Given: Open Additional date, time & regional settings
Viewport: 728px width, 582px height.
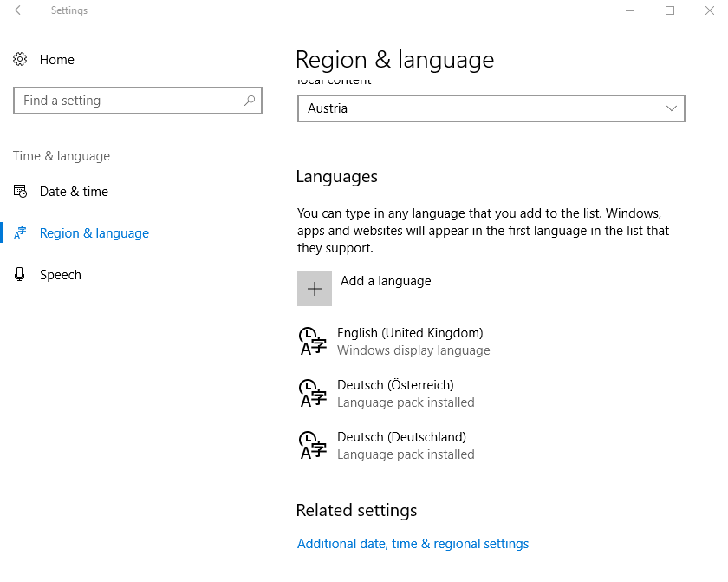Looking at the screenshot, I should click(413, 543).
